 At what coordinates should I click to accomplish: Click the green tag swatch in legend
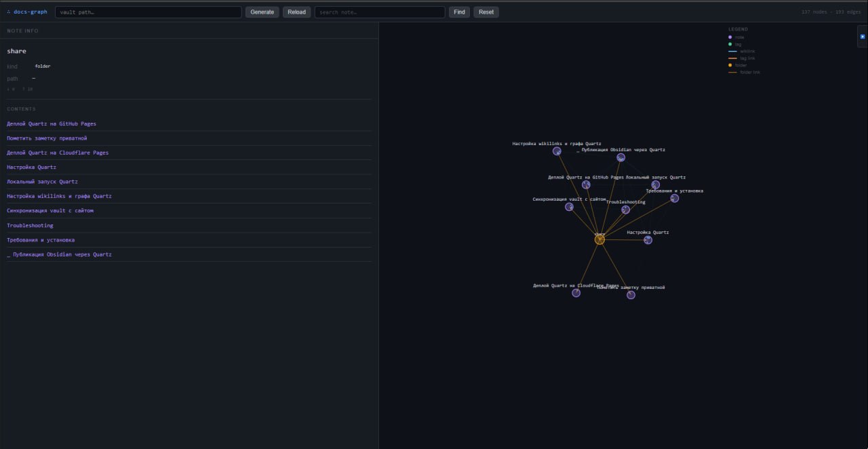(730, 44)
